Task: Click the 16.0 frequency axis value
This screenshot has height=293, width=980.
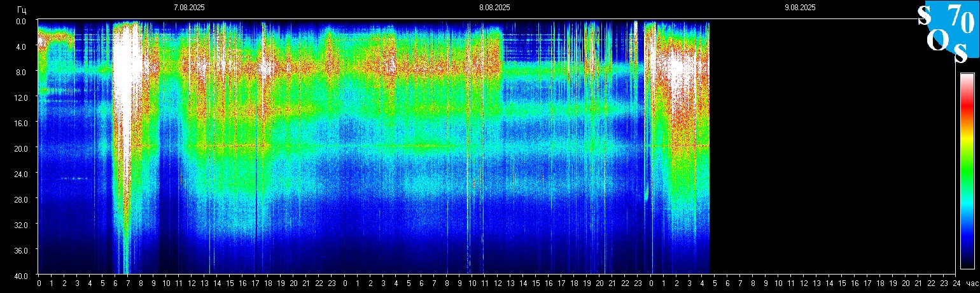Action: point(20,123)
